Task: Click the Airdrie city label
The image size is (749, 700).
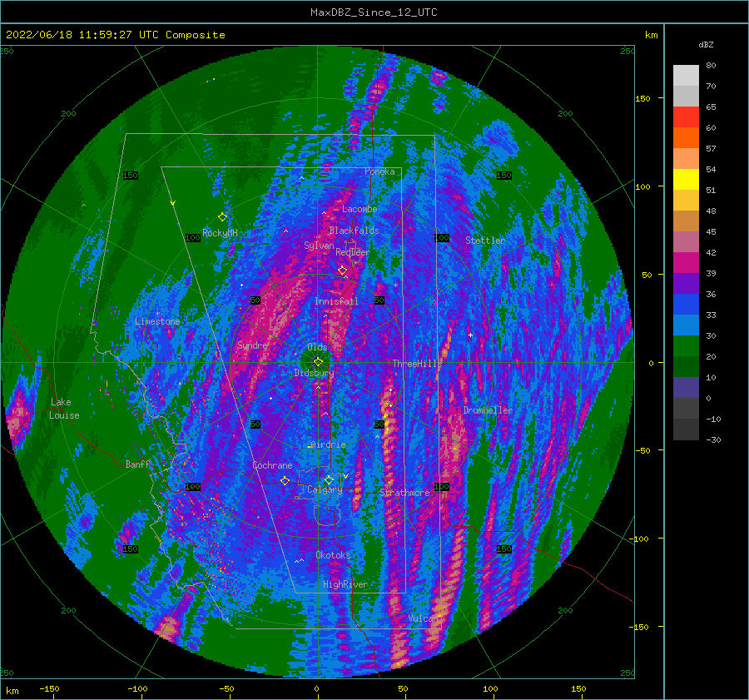Action: point(328,444)
